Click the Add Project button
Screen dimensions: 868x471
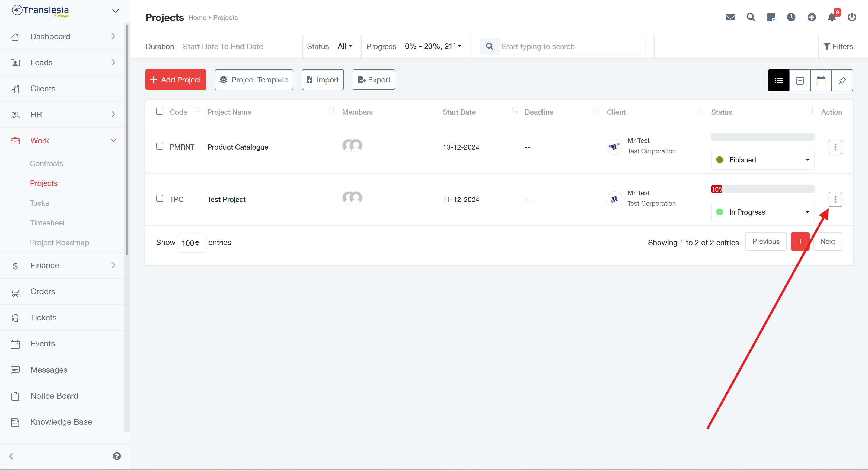(175, 80)
